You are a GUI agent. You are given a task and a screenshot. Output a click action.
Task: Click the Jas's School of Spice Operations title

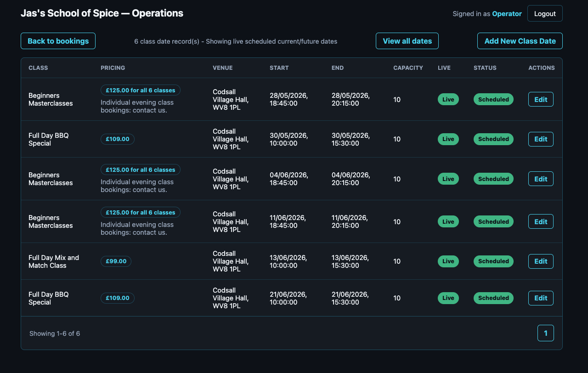pyautogui.click(x=102, y=13)
